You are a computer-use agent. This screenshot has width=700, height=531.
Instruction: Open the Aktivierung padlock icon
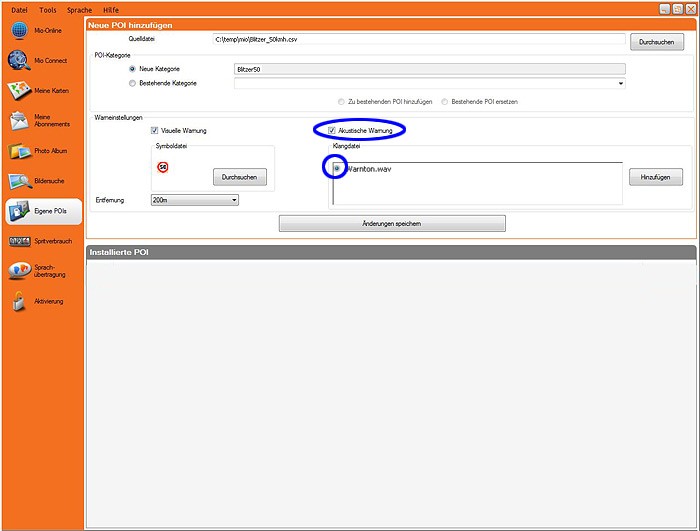[x=19, y=301]
